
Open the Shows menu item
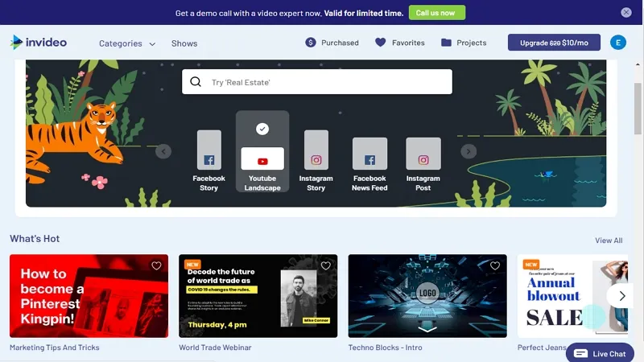pyautogui.click(x=184, y=43)
